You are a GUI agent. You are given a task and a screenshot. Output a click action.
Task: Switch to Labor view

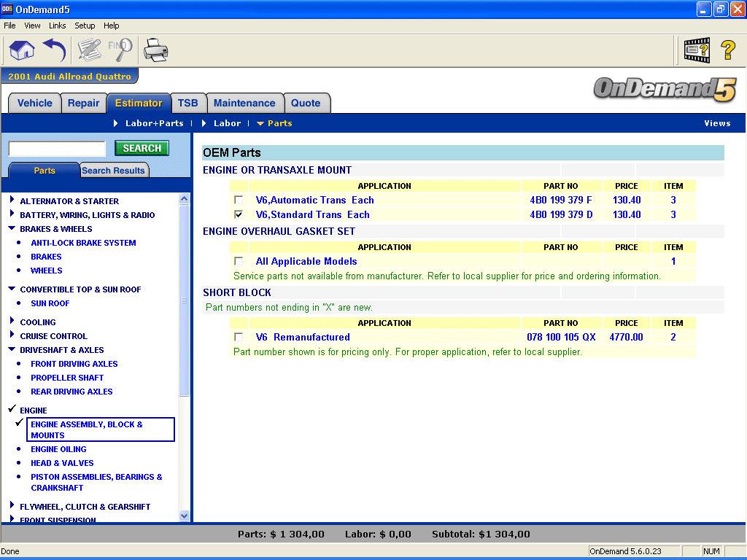(x=228, y=123)
